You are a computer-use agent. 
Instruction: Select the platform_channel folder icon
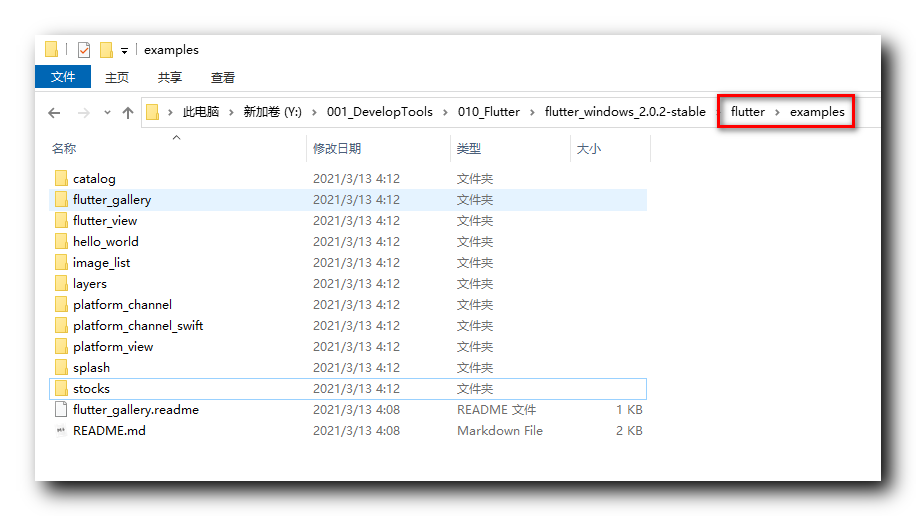(x=61, y=304)
